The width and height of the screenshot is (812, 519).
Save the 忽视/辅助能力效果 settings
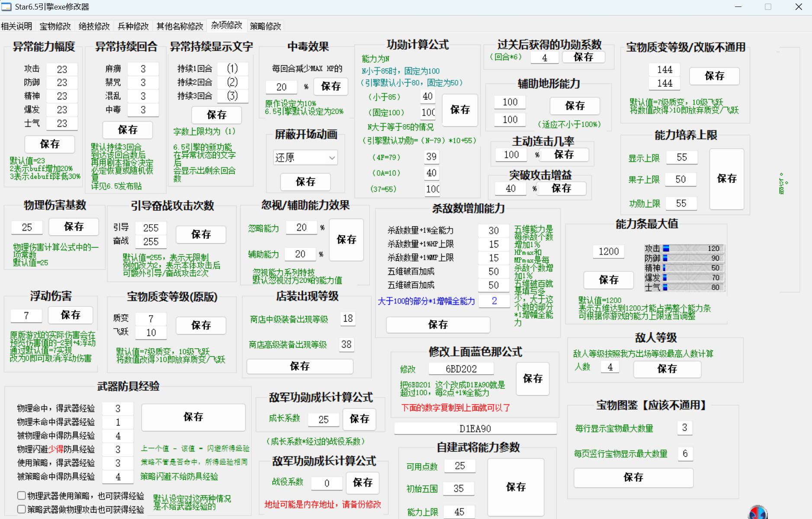[x=347, y=240]
